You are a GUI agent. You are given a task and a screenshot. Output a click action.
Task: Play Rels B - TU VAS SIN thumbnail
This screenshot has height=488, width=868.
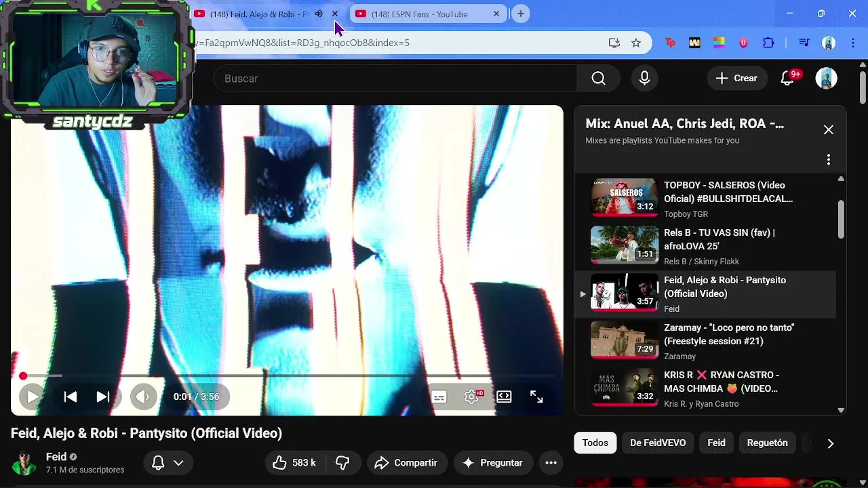point(625,245)
